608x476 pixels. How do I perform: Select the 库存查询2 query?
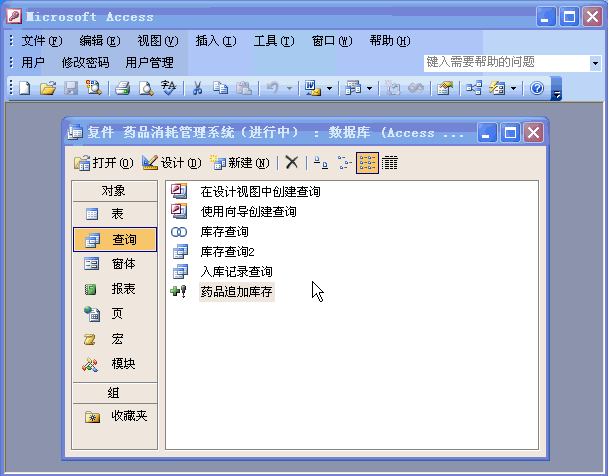tap(212, 252)
